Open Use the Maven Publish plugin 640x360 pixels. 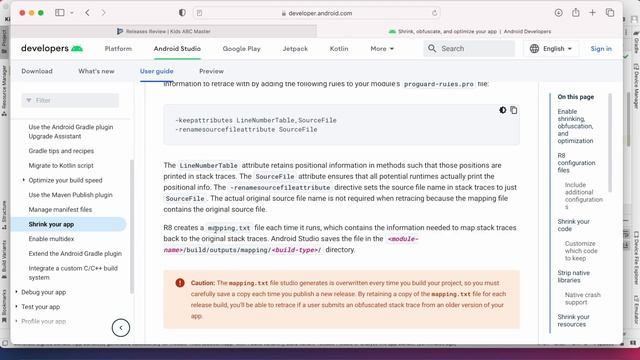(x=70, y=195)
